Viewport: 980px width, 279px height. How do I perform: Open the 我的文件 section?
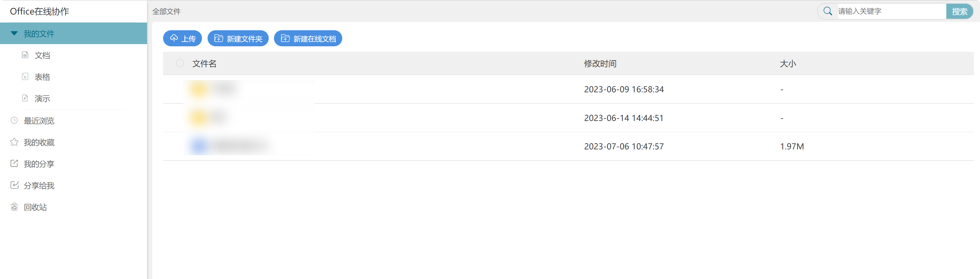39,34
